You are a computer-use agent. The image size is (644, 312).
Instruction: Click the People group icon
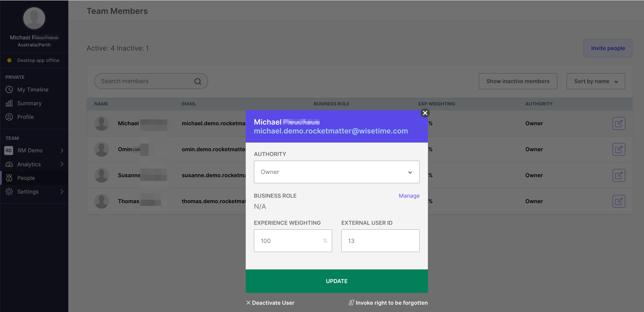[9, 178]
